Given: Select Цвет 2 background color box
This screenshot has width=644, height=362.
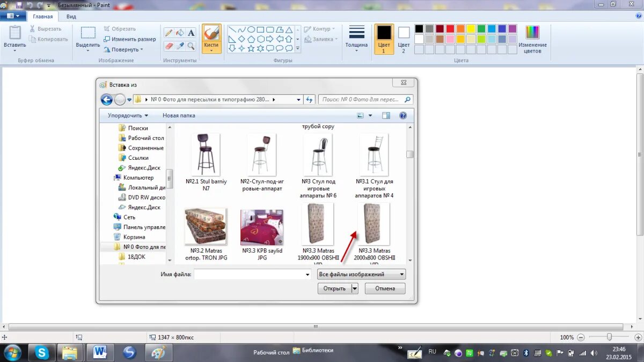Looking at the screenshot, I should click(404, 39).
